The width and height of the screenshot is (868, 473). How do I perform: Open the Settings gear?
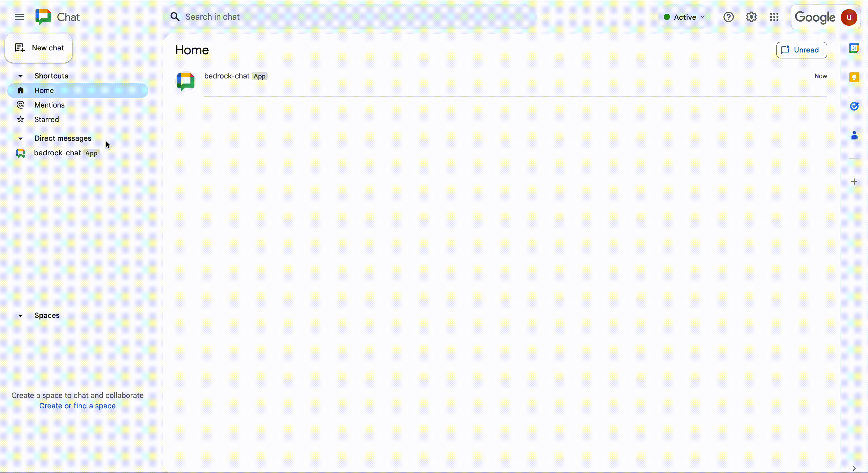751,17
